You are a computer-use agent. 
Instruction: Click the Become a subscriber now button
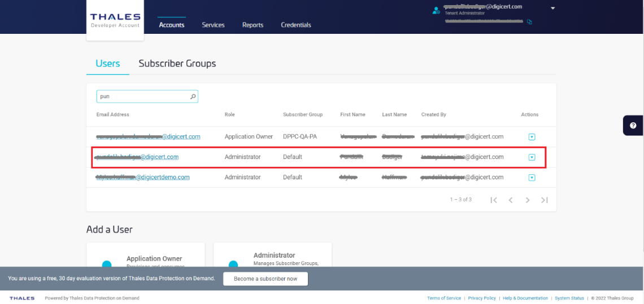pos(266,279)
